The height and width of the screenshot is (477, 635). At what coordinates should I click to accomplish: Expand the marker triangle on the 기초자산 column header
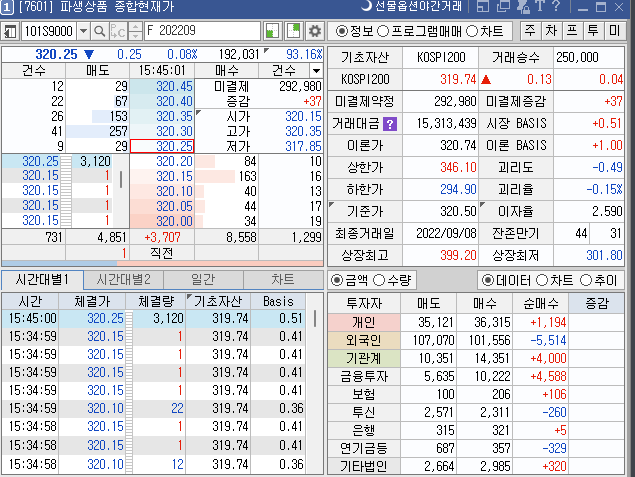pos(189,297)
